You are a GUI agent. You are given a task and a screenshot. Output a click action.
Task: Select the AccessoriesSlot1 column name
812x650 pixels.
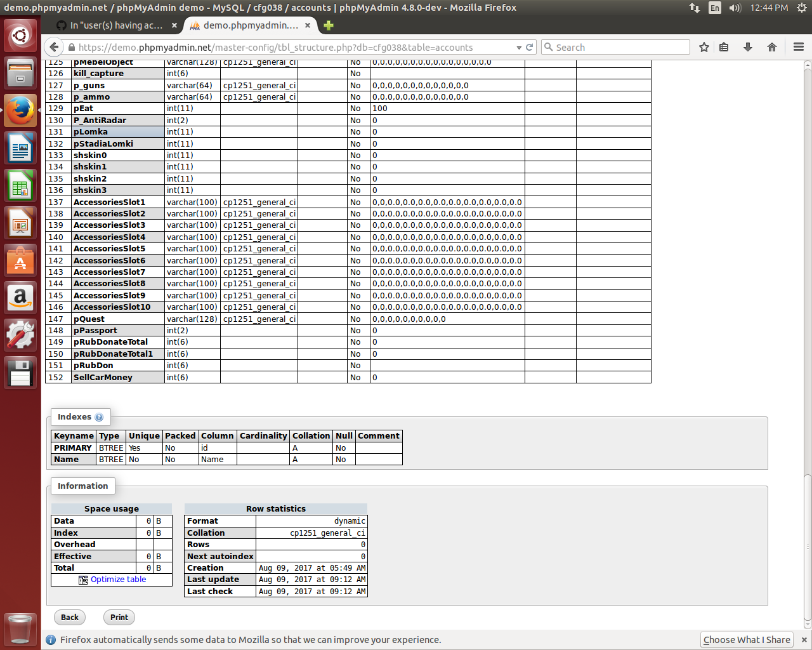(109, 202)
